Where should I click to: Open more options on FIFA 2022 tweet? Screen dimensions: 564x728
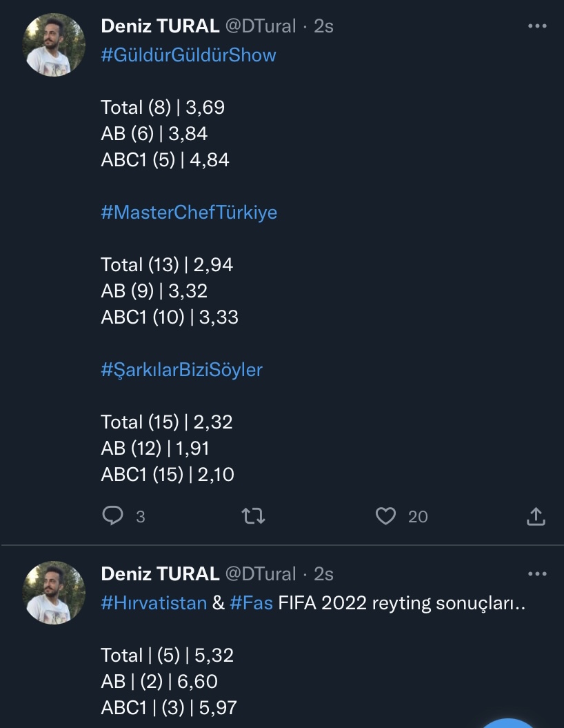click(x=536, y=574)
